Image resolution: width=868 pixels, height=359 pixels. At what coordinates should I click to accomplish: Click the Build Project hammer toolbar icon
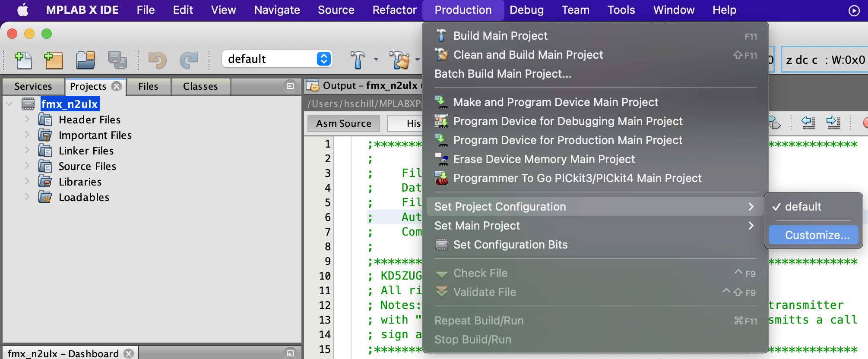click(358, 60)
